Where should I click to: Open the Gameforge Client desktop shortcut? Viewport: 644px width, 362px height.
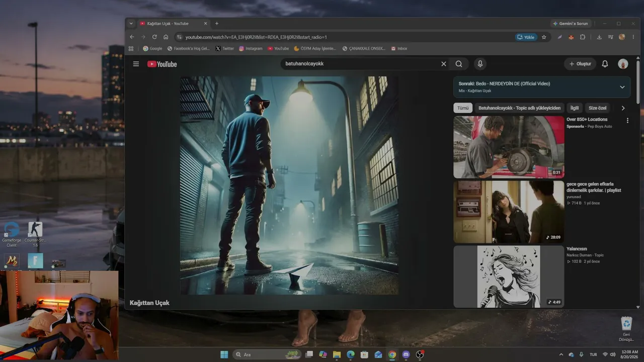point(12,234)
